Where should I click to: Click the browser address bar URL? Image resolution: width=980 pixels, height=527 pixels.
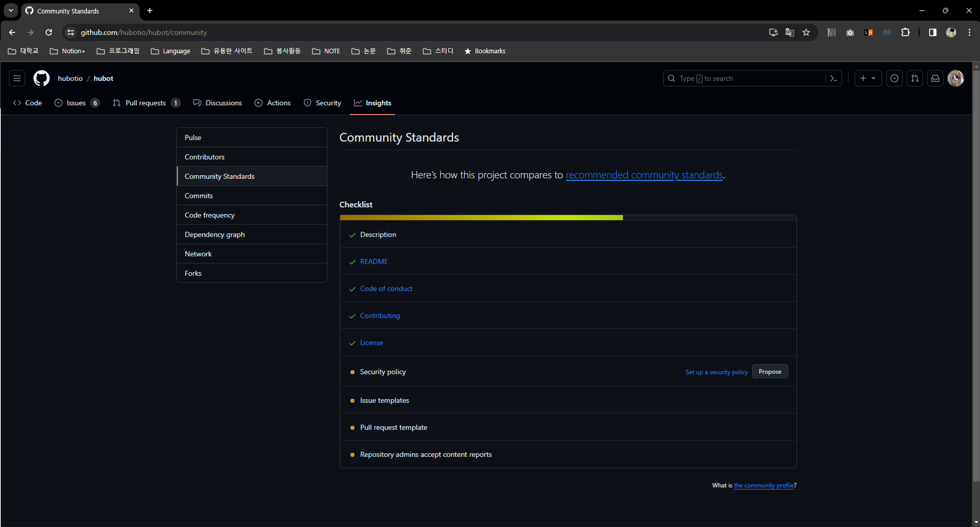pos(144,32)
